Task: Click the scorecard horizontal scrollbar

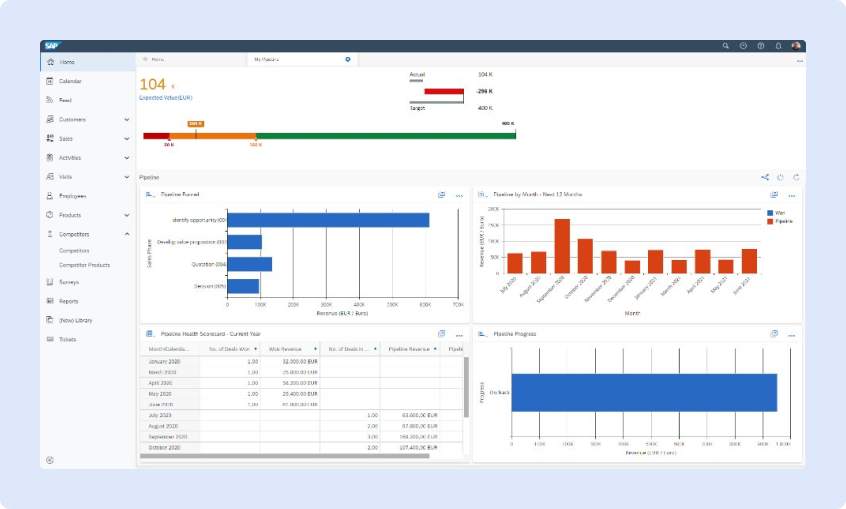Action: 285,456
